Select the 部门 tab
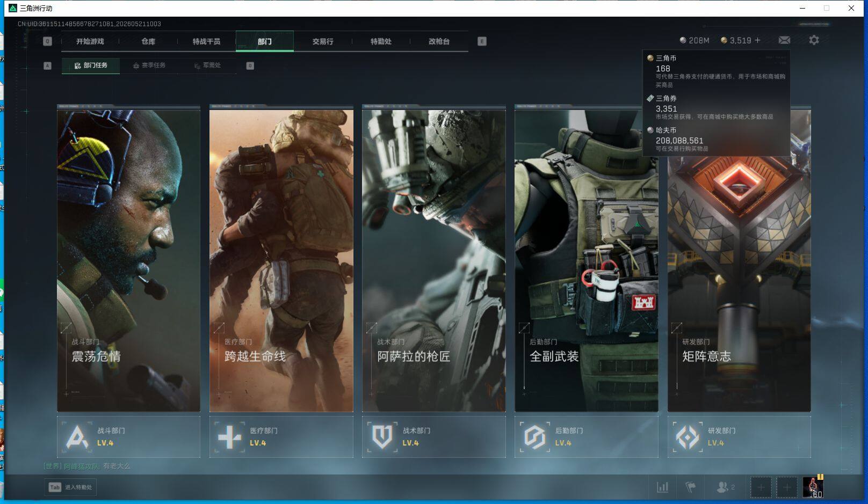This screenshot has height=504, width=868. (265, 41)
